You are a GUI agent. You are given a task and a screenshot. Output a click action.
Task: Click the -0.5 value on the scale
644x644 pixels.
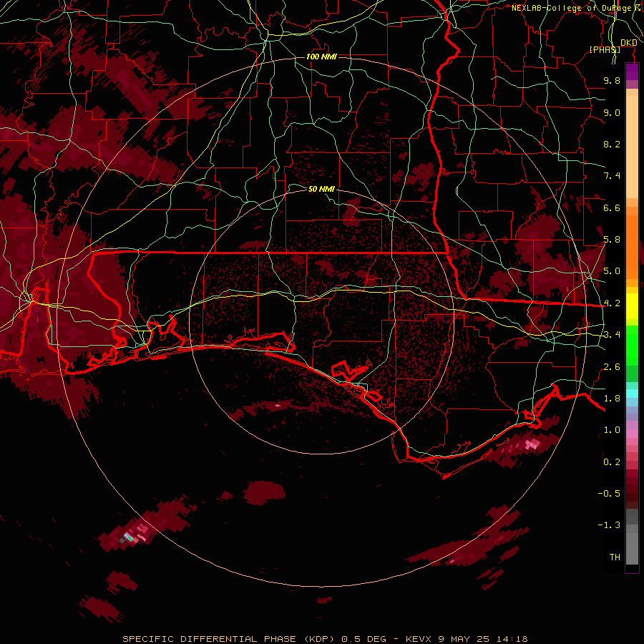coord(609,494)
